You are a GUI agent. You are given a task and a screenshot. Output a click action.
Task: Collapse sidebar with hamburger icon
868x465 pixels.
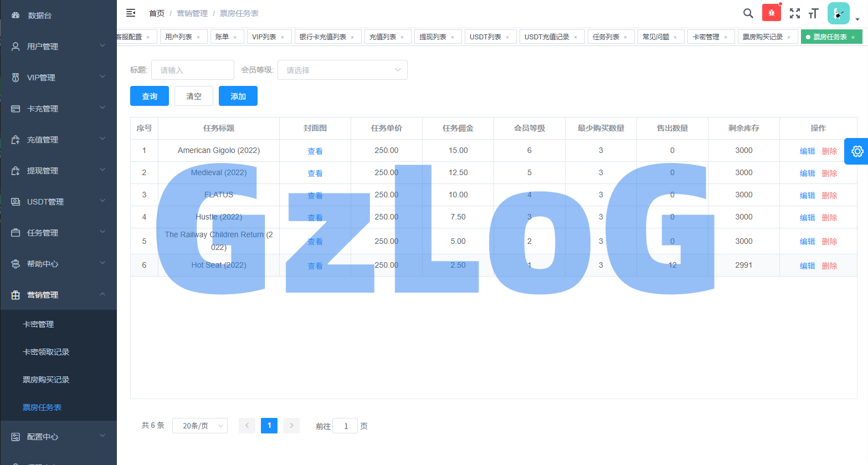point(131,13)
